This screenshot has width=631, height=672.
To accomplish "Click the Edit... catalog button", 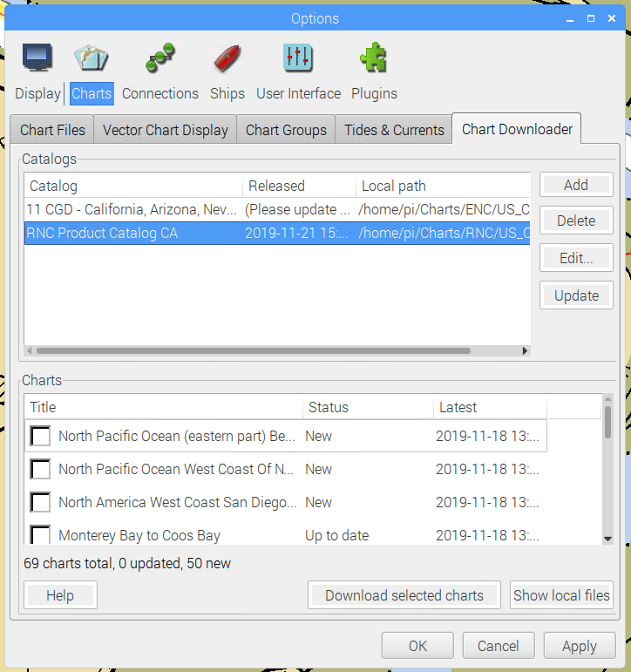I will click(576, 258).
